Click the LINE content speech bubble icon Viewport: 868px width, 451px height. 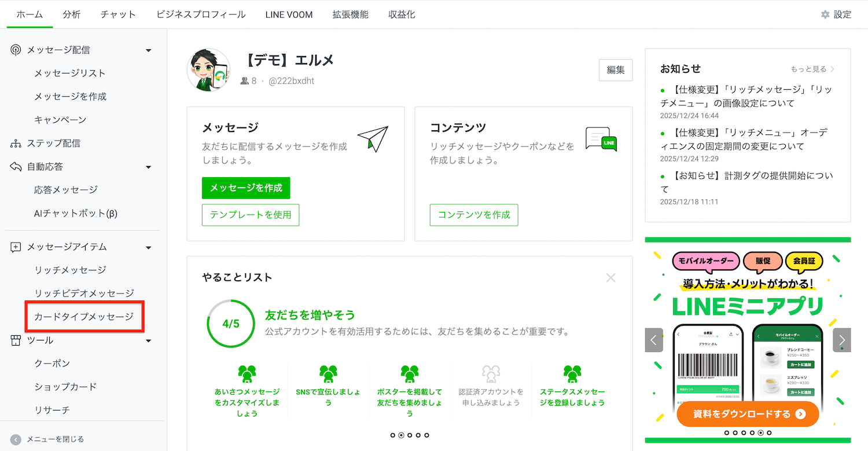click(601, 140)
